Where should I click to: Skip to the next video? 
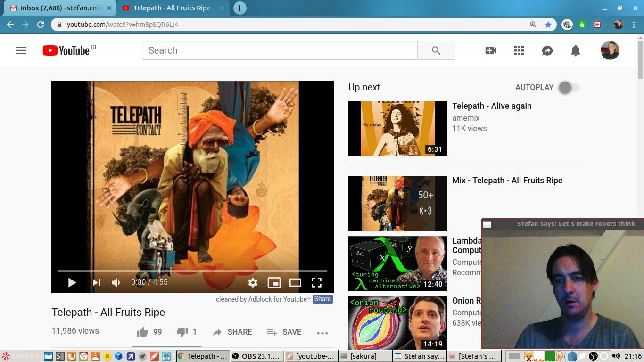tap(96, 282)
